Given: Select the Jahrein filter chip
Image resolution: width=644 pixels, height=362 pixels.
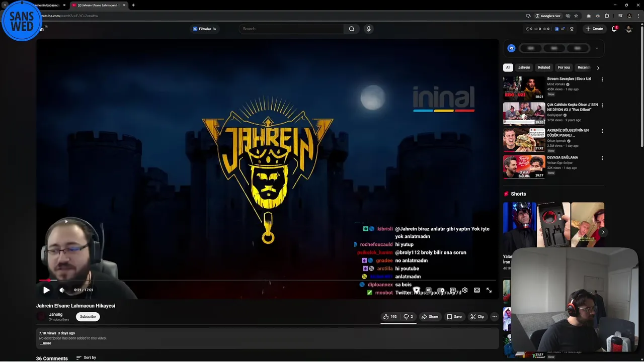Looking at the screenshot, I should coord(524,67).
